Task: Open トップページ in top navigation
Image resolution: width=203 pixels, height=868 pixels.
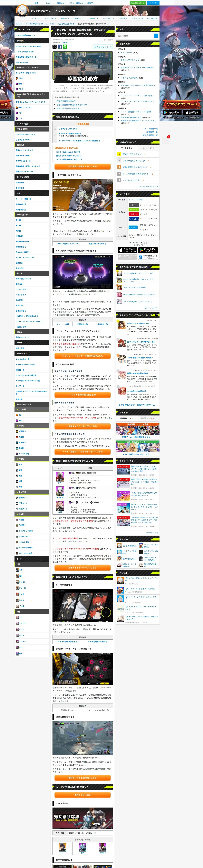Action: coord(36,18)
